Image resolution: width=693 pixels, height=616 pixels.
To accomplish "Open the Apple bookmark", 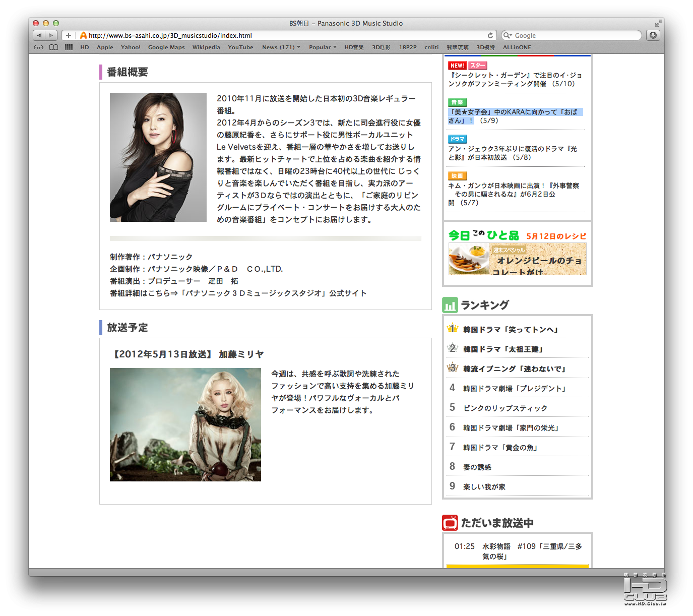I will pos(105,47).
